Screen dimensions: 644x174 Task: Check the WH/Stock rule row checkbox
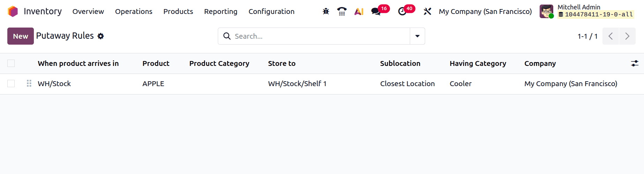coord(11,84)
